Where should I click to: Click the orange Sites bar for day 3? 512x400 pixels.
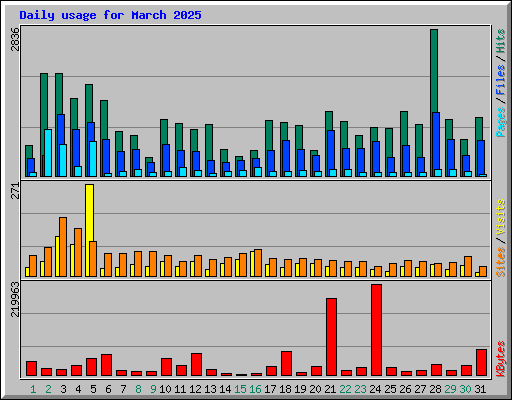tap(63, 247)
